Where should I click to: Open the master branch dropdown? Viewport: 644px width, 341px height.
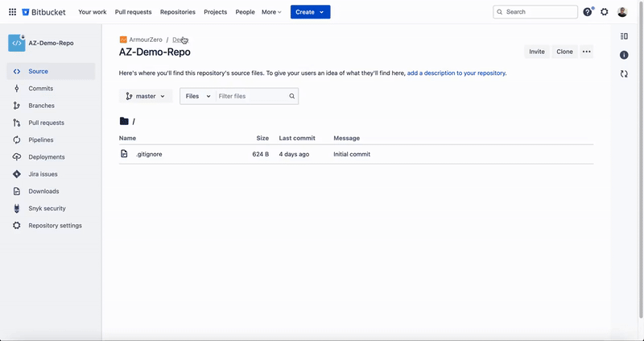click(146, 96)
